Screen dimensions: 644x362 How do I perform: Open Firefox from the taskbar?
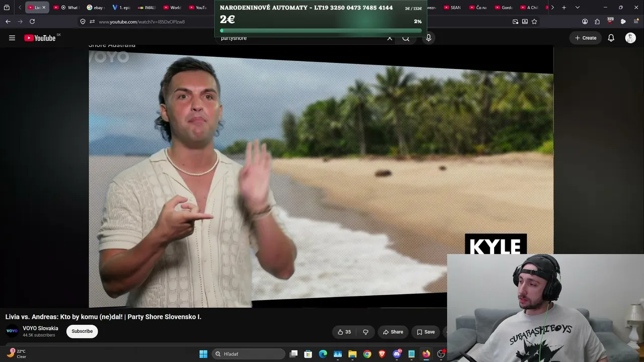click(x=426, y=354)
